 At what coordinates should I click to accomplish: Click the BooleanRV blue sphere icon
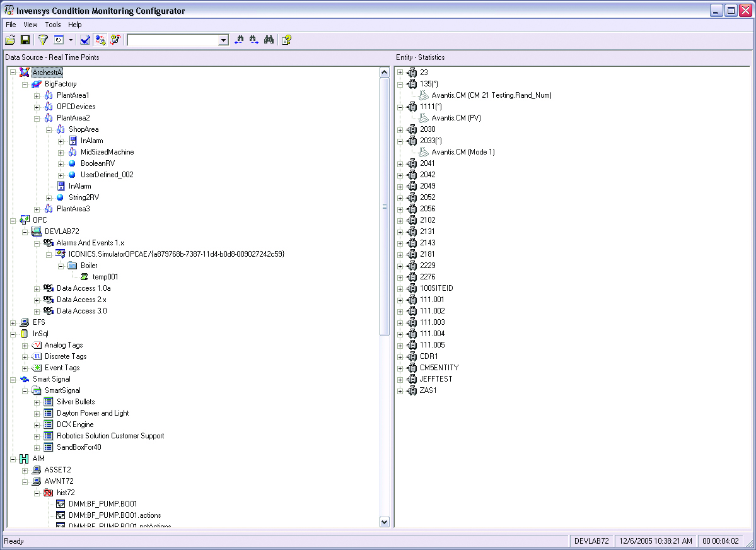coord(73,163)
